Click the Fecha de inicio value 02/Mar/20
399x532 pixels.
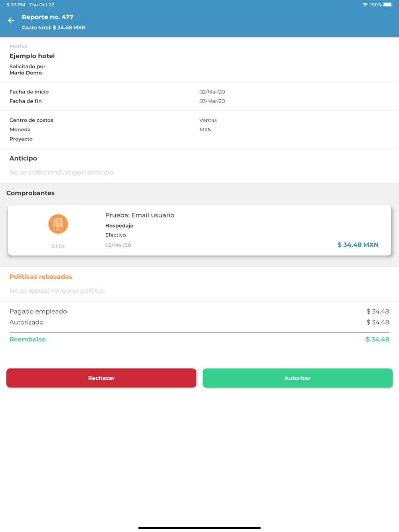click(x=212, y=92)
